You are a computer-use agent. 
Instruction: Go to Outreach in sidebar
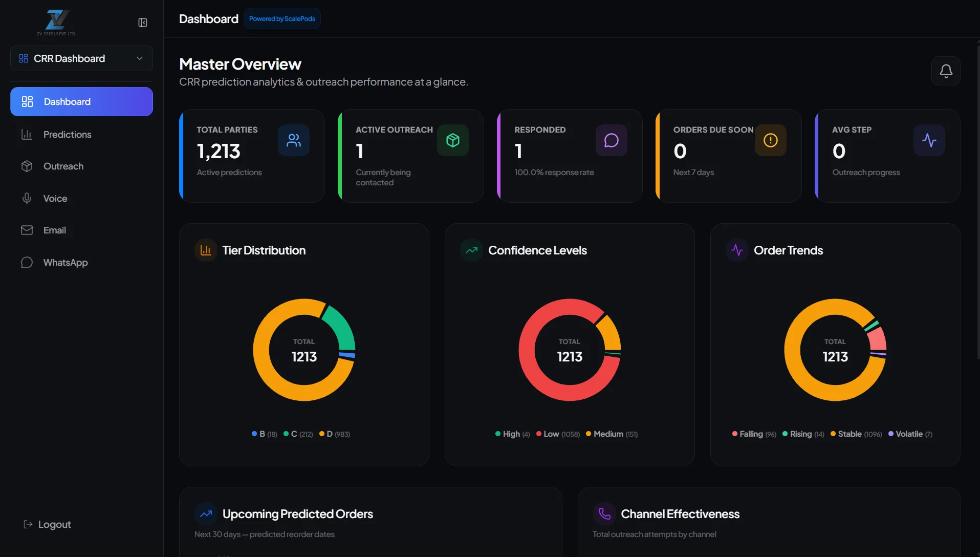coord(81,166)
